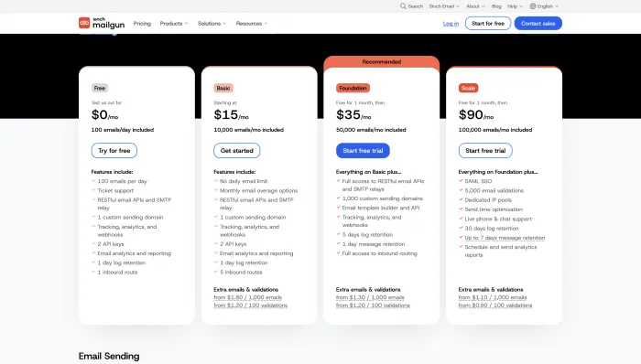This screenshot has width=641, height=364.
Task: Open the Blog link
Action: click(x=496, y=6)
